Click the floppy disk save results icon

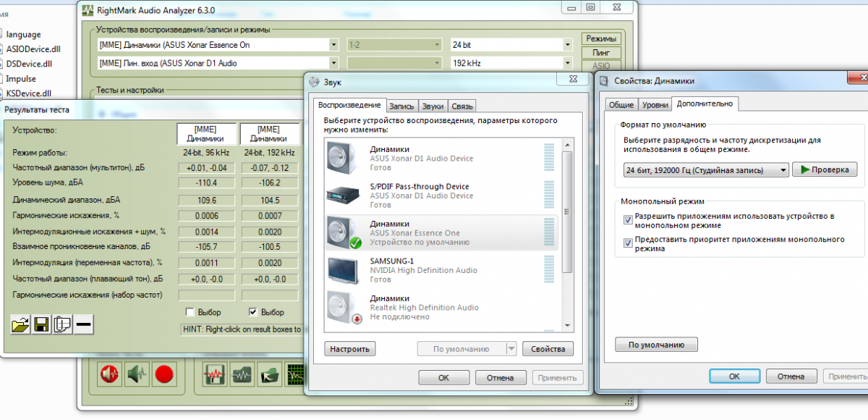[41, 324]
